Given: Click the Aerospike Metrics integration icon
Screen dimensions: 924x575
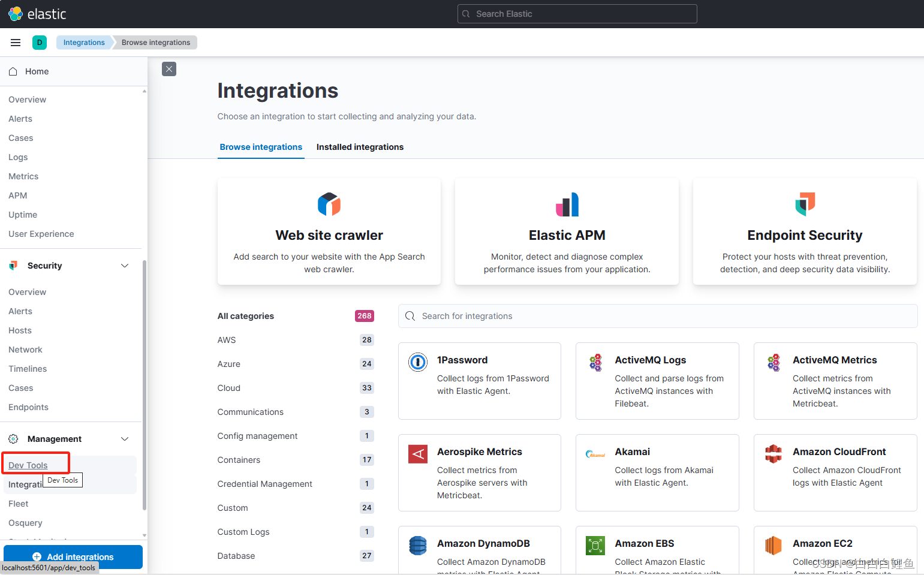Looking at the screenshot, I should coord(418,454).
